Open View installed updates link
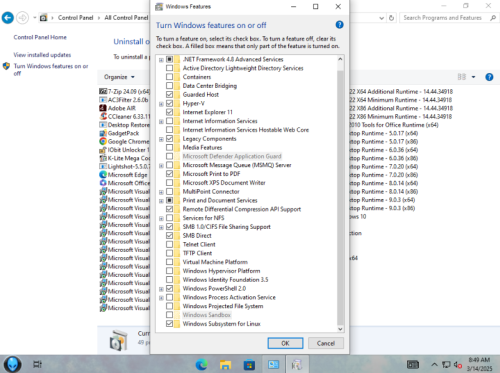This screenshot has width=500, height=373. pos(42,55)
